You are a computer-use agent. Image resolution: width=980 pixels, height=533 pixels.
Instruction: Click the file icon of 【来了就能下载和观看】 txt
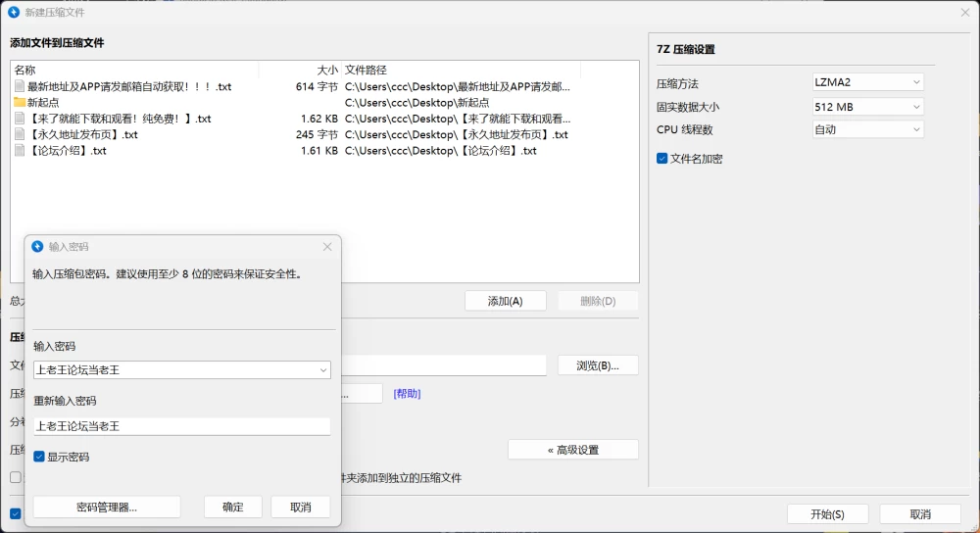(x=20, y=119)
